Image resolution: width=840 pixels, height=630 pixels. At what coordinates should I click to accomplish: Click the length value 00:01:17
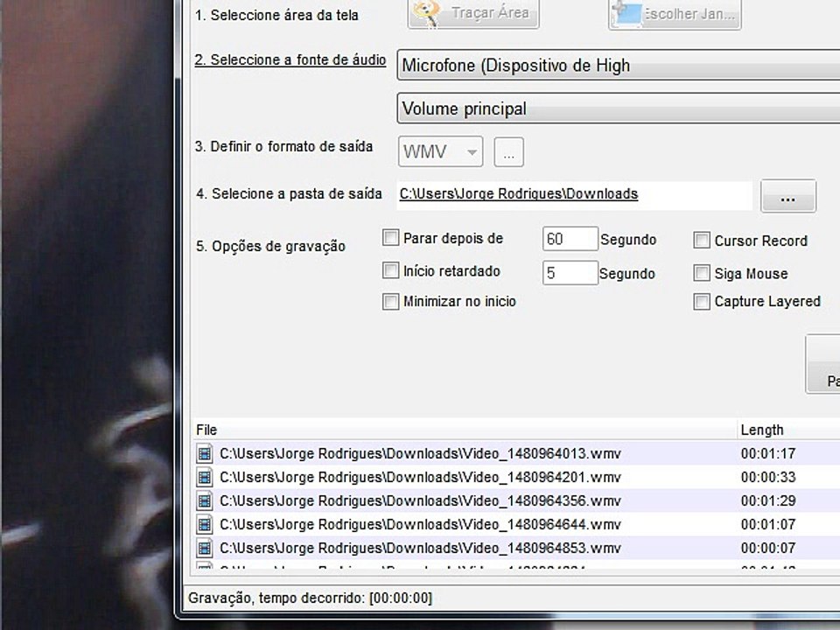point(768,454)
